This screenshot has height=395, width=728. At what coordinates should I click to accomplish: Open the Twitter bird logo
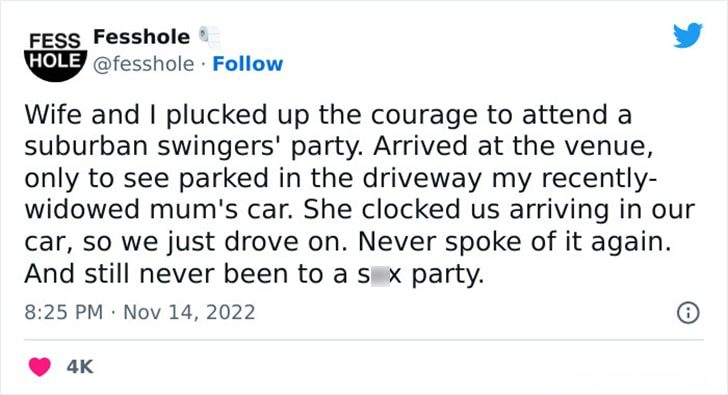(x=688, y=35)
